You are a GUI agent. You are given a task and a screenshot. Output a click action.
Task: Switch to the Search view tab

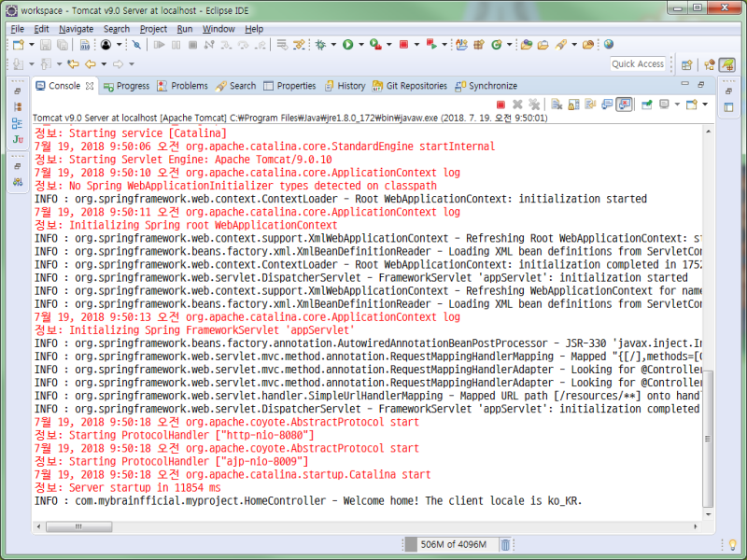pyautogui.click(x=236, y=86)
